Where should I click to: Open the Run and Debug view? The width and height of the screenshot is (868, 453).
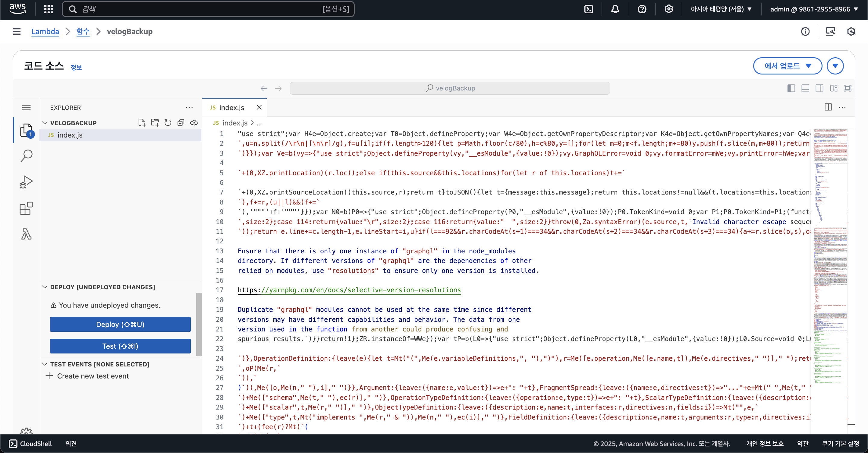click(x=26, y=182)
